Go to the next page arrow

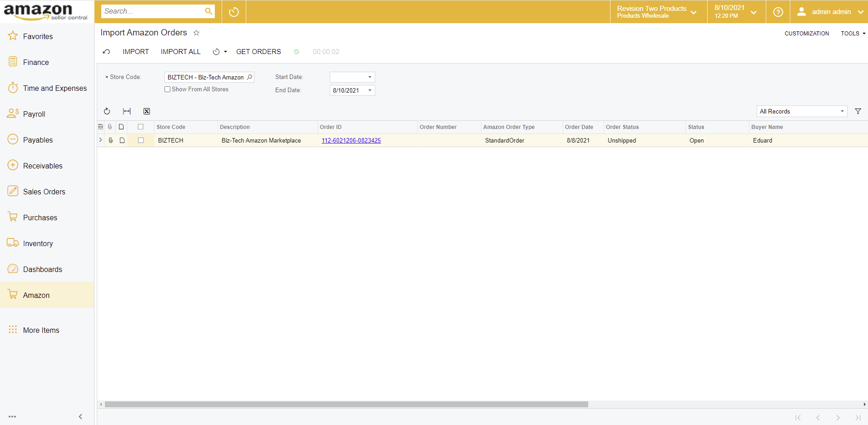(x=838, y=418)
